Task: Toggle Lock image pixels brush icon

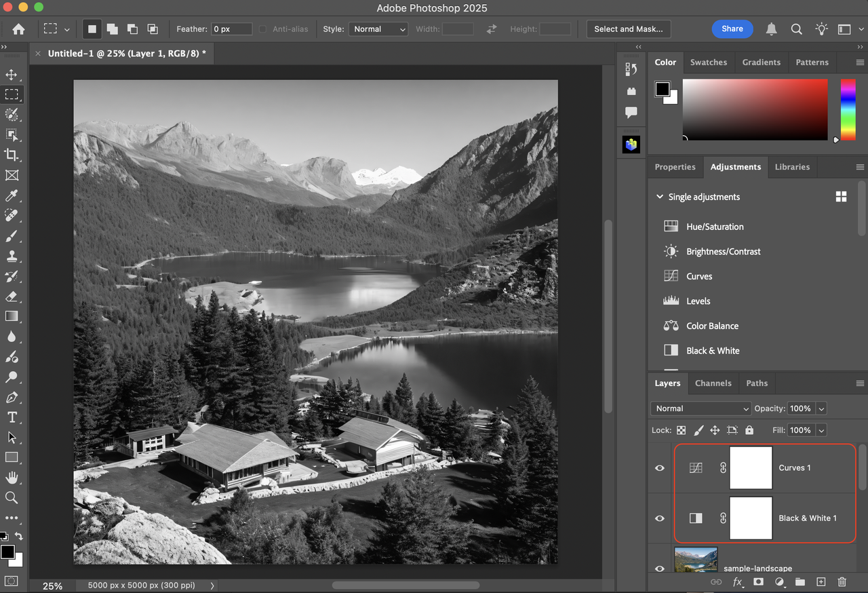Action: click(698, 430)
